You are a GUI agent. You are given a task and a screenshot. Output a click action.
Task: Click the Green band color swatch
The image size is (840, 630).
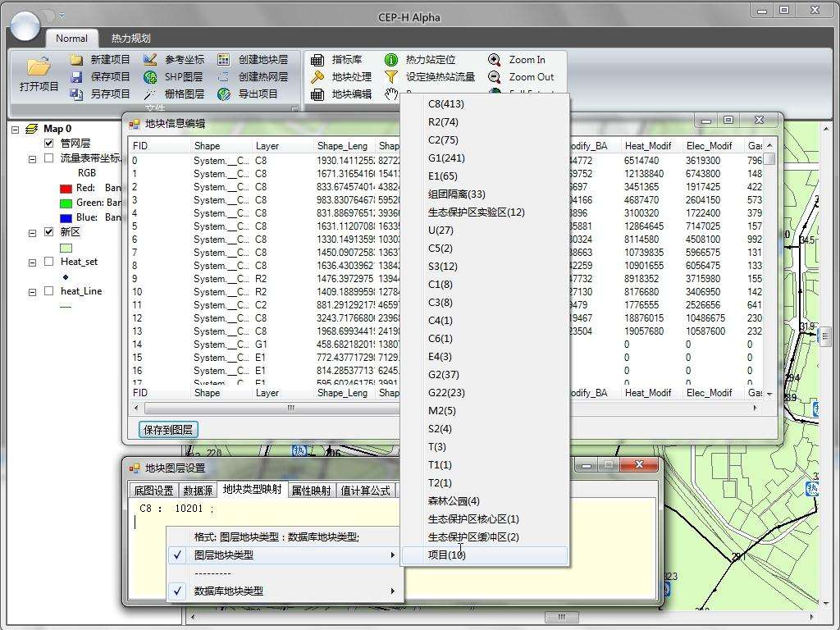point(66,203)
